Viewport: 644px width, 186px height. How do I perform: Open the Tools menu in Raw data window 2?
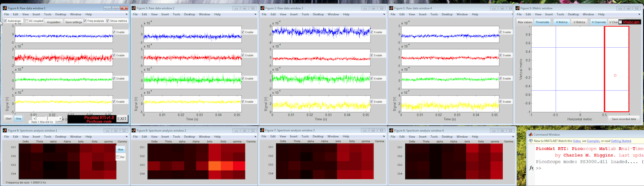click(x=176, y=14)
